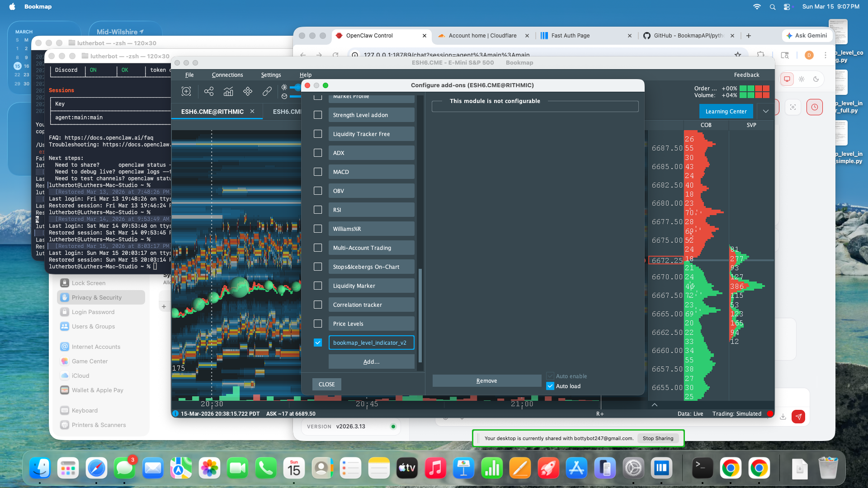Open the studies chart icon in the toolbar
Image resolution: width=868 pixels, height=488 pixels.
pyautogui.click(x=228, y=91)
